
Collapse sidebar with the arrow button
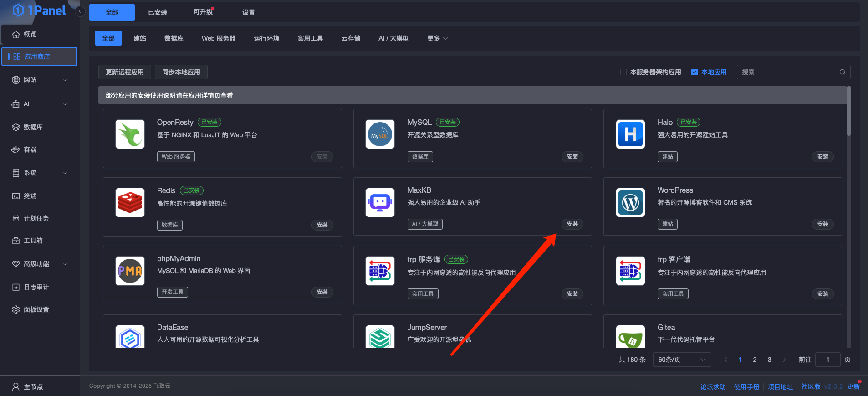[x=80, y=11]
